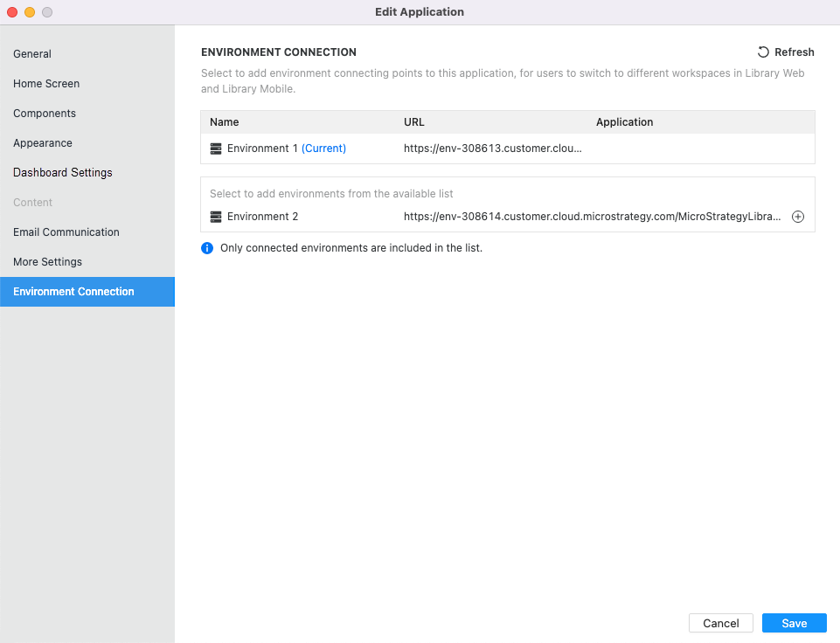Navigate to More Settings
The width and height of the screenshot is (840, 643).
point(47,262)
